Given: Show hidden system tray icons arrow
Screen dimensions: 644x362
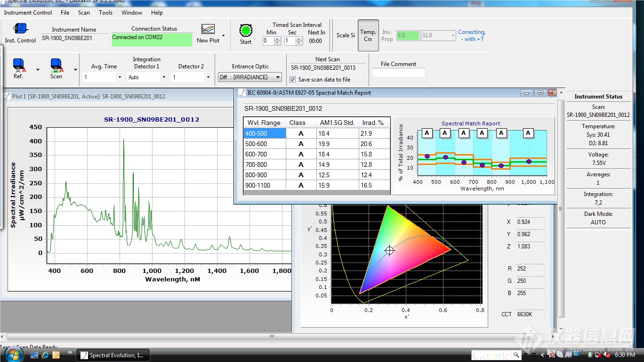Looking at the screenshot, I should [x=543, y=355].
